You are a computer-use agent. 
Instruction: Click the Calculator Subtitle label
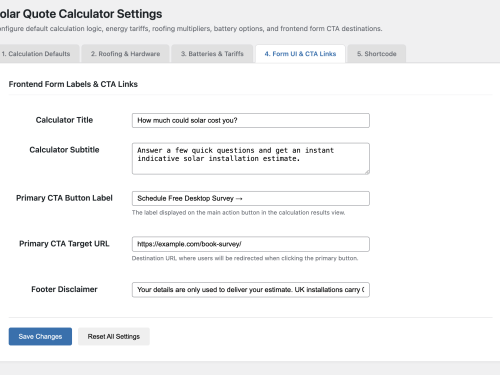coord(64,150)
